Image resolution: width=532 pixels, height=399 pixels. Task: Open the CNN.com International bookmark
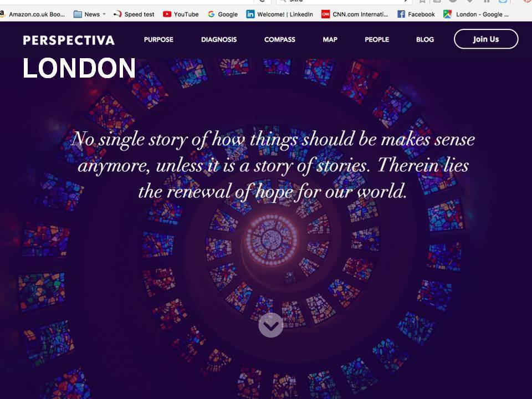point(355,14)
